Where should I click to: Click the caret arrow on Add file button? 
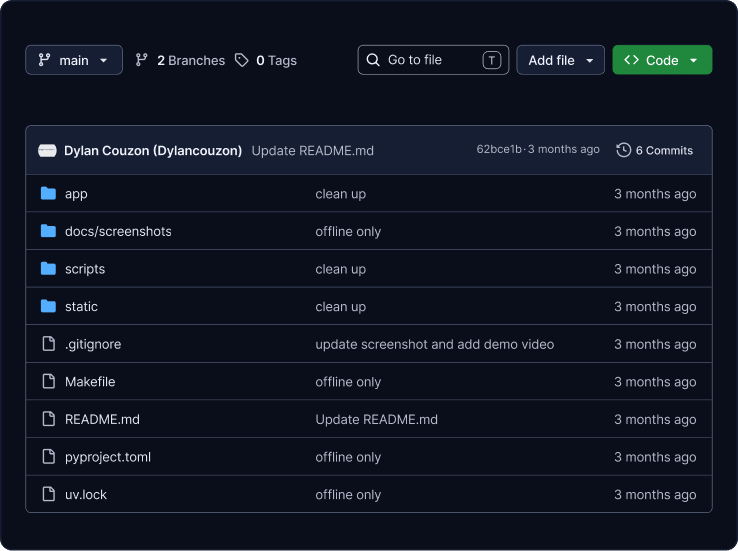(x=589, y=61)
